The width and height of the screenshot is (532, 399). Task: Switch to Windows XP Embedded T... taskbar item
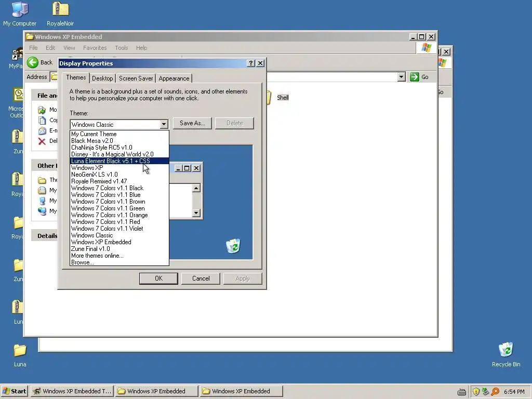(x=72, y=391)
